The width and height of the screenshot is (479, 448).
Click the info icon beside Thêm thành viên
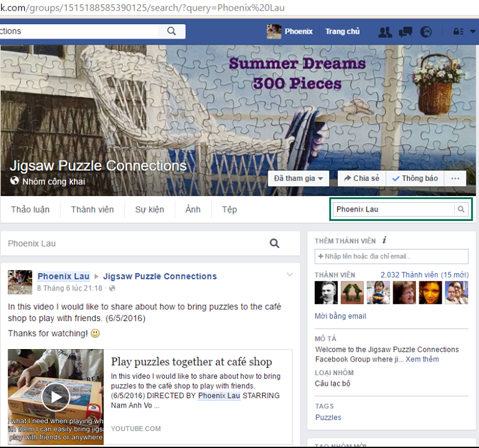(384, 240)
